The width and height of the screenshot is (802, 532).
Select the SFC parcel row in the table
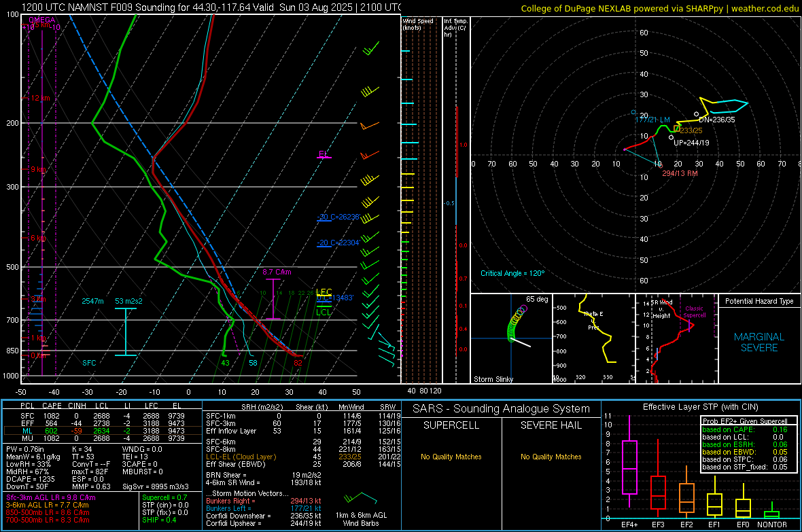point(103,416)
